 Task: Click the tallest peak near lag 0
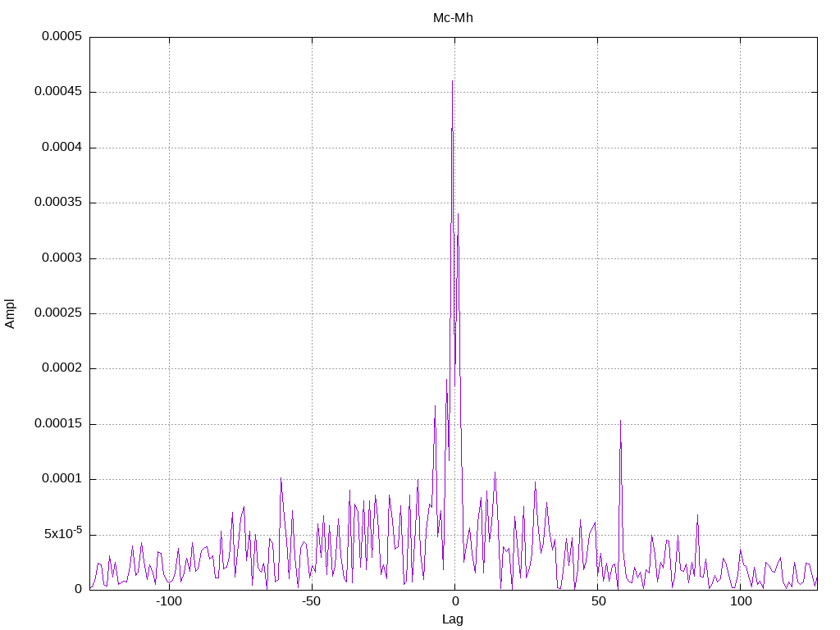click(452, 81)
